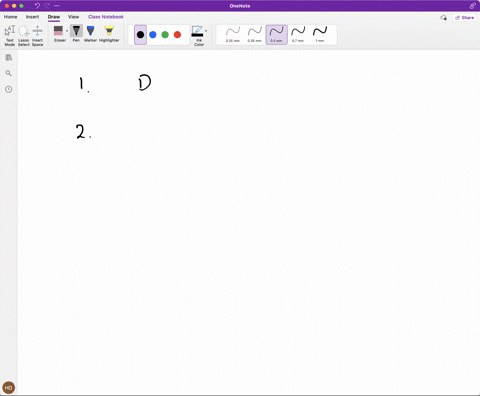The width and height of the screenshot is (480, 396).
Task: Set pen thickness to 0.5 mm
Action: tap(276, 35)
